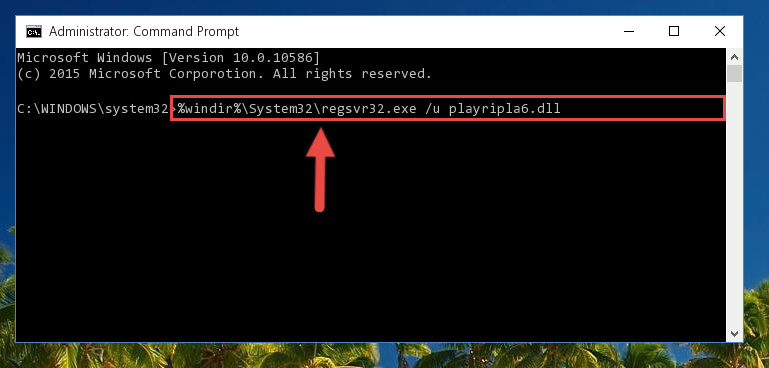Click the 'C:\WINDOWS\system32' prompt text
Image resolution: width=769 pixels, height=368 pixels.
point(93,109)
